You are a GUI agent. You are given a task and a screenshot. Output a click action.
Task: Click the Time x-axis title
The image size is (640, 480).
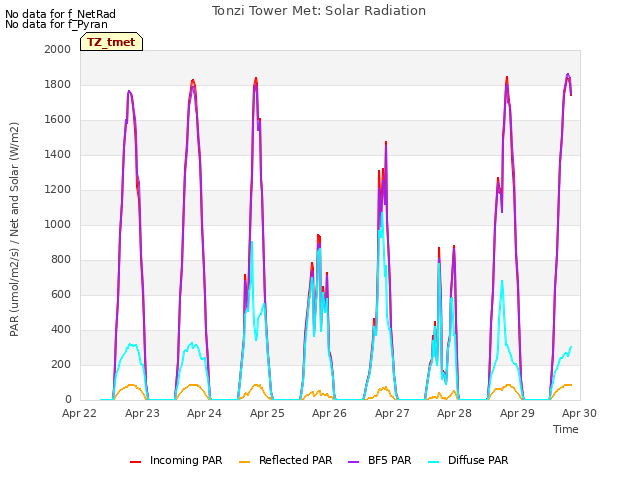click(566, 429)
